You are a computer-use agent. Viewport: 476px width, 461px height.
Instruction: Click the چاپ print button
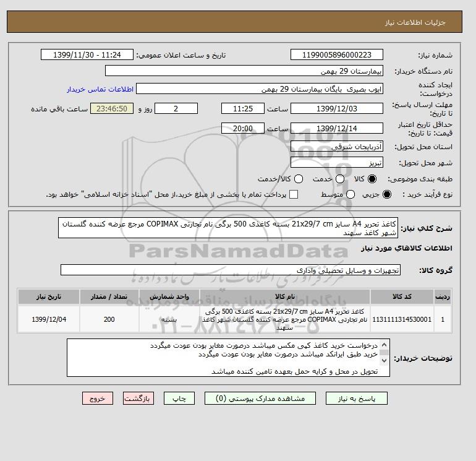[179, 399]
